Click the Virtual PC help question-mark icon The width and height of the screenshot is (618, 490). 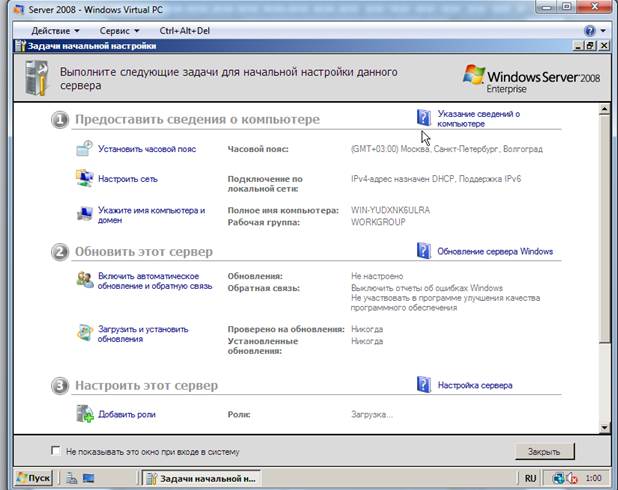tap(590, 31)
